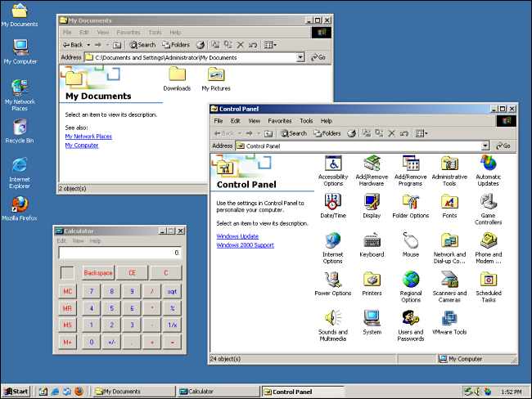Screen dimensions: 532x399
Task: Click Search button in Control Panel toolbar
Action: pyautogui.click(x=294, y=133)
